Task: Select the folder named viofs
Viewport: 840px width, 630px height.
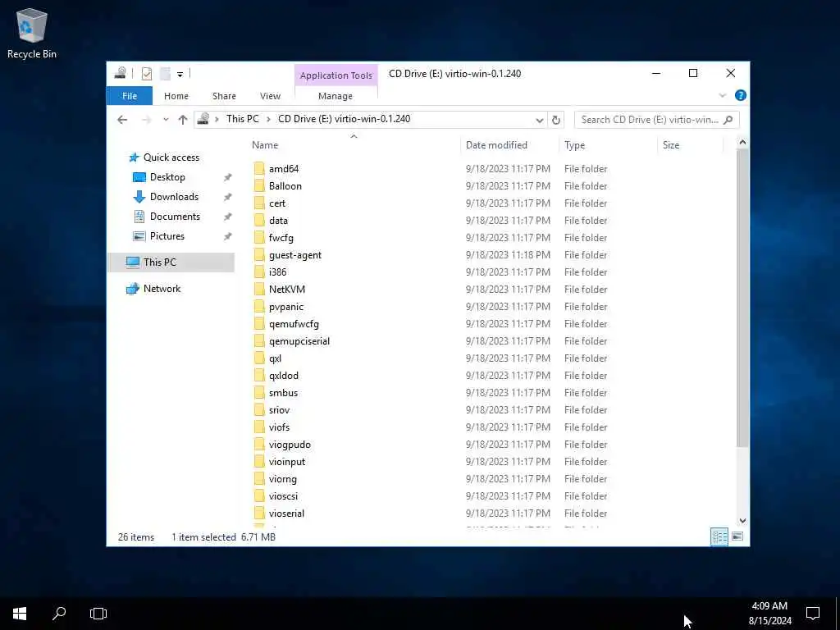Action: 279,427
